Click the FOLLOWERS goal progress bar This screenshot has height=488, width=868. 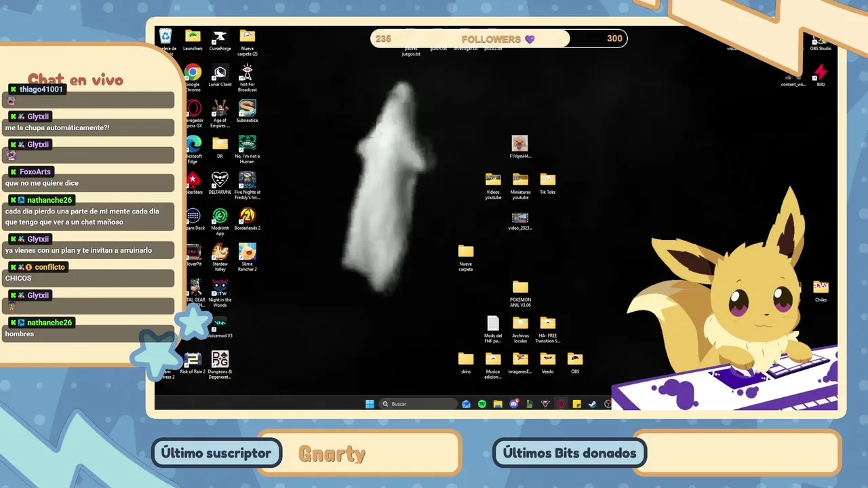pos(499,39)
